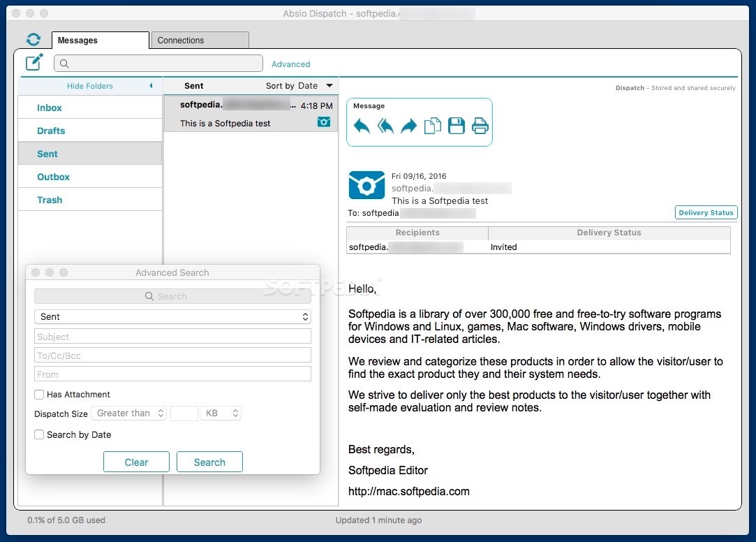The height and width of the screenshot is (542, 756).
Task: Click dispatch icon in sent list row
Action: tap(324, 122)
